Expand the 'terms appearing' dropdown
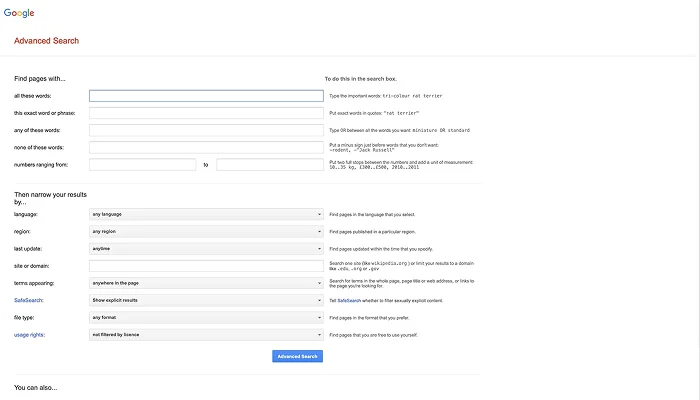Image resolution: width=700 pixels, height=400 pixels. coord(206,283)
